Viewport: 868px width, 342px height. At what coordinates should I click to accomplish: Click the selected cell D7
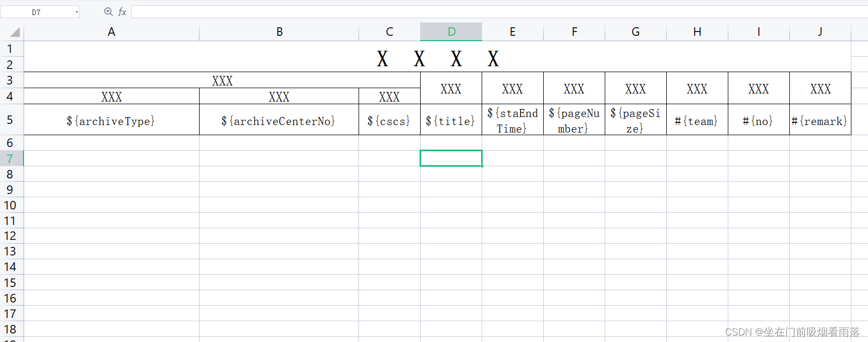tap(451, 158)
